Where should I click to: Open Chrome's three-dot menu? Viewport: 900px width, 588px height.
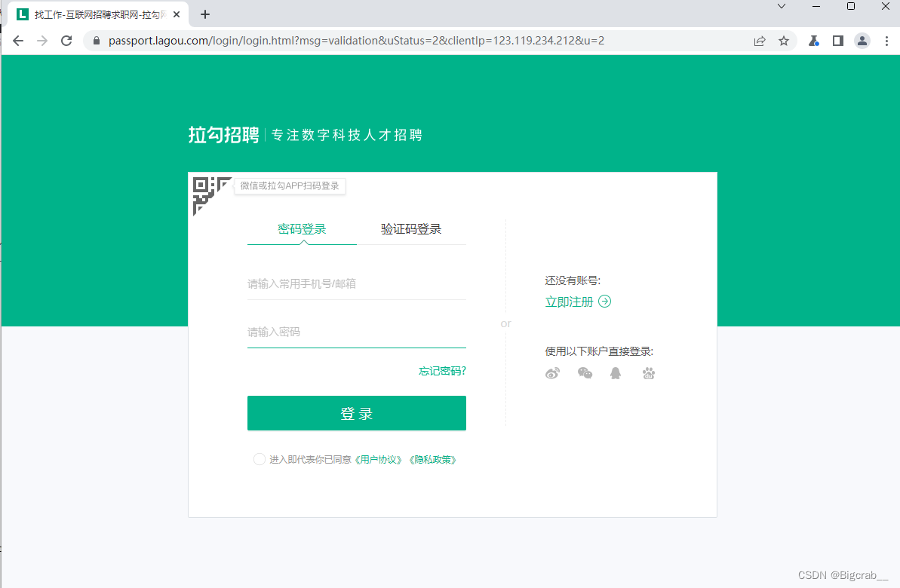pos(886,41)
